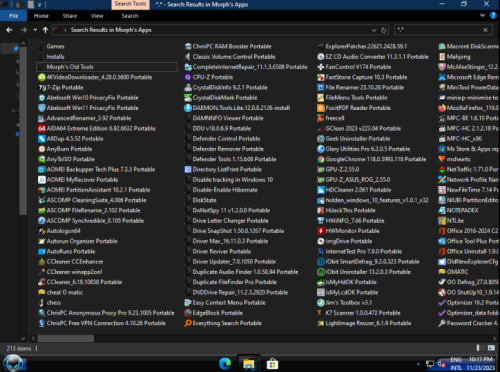Select the GoogleChrome 118 Portable icon
The width and height of the screenshot is (500, 372).
pyautogui.click(x=321, y=159)
